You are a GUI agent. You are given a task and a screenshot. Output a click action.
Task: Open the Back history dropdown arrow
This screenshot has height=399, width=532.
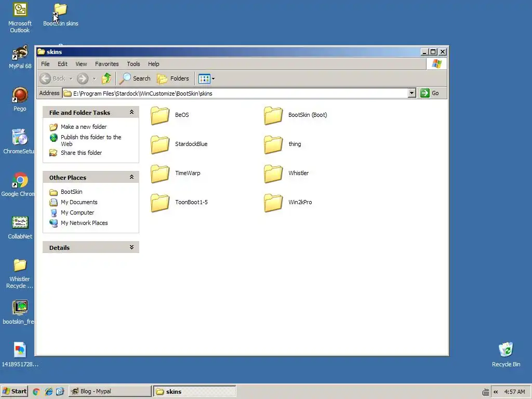pyautogui.click(x=71, y=79)
